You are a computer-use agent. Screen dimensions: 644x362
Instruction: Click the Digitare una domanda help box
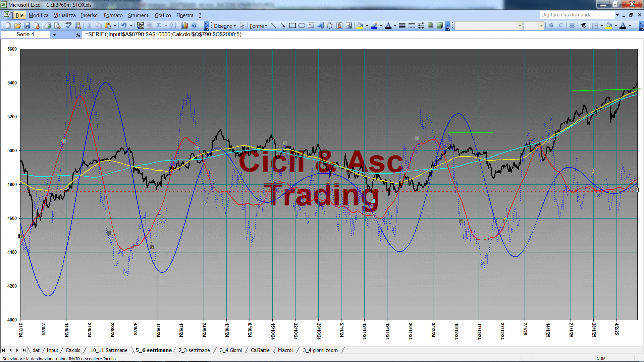click(577, 15)
